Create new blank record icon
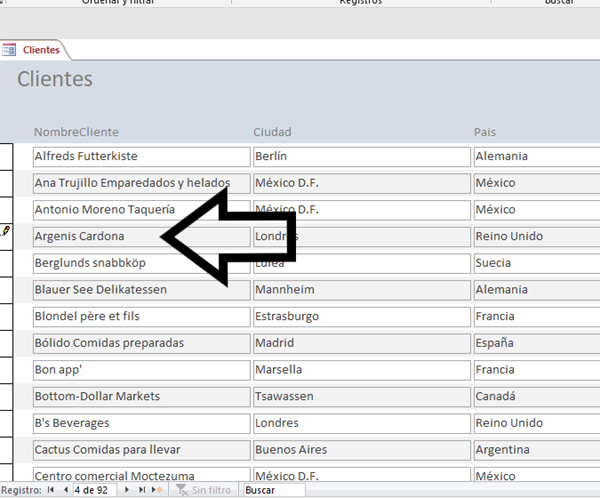This screenshot has width=600, height=498. click(x=157, y=490)
